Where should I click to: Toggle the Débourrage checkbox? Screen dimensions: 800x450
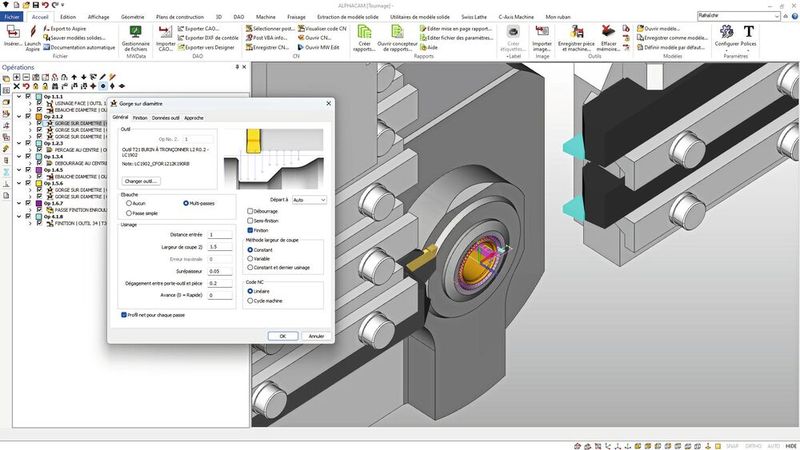click(x=250, y=211)
